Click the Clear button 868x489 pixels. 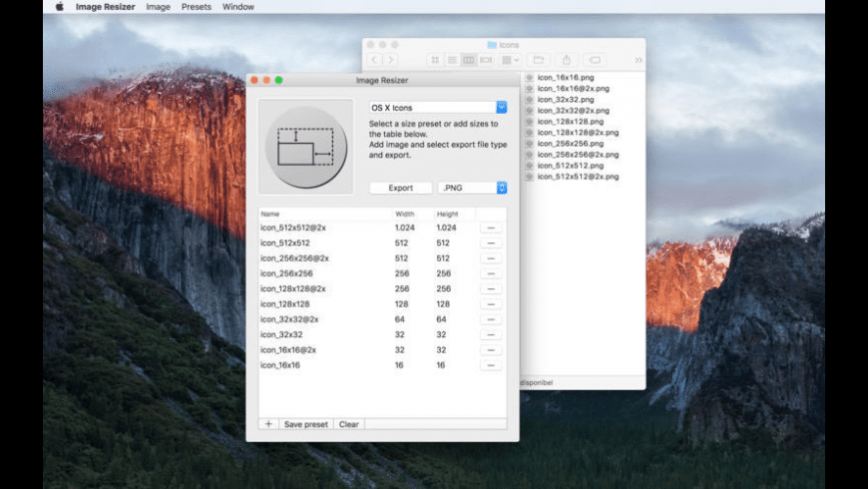(348, 424)
